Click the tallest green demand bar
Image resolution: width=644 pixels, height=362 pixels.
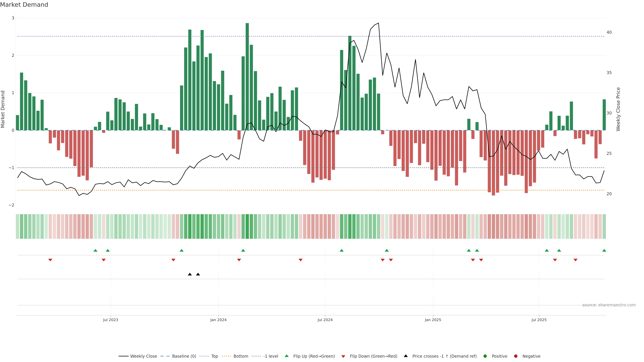[x=247, y=75]
